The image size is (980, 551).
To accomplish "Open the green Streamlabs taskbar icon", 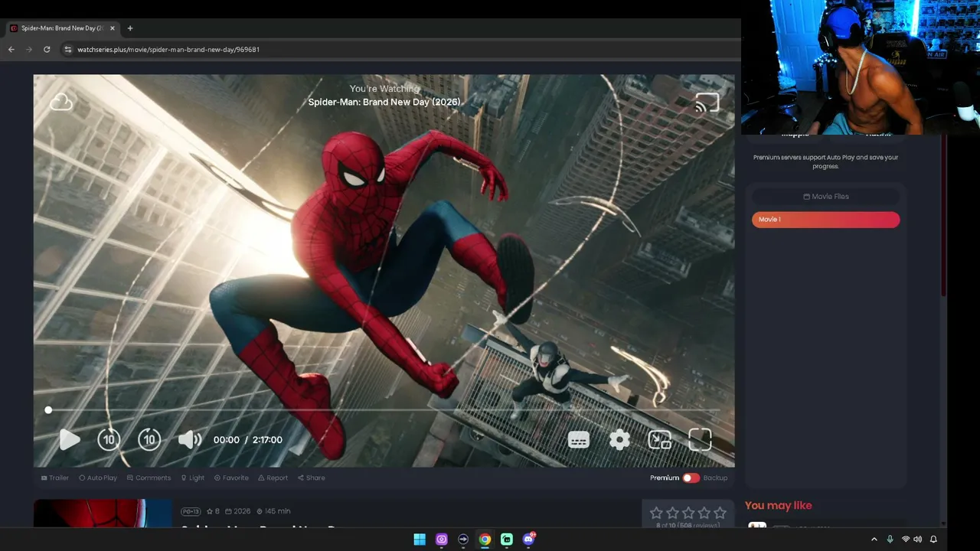I will pyautogui.click(x=506, y=540).
